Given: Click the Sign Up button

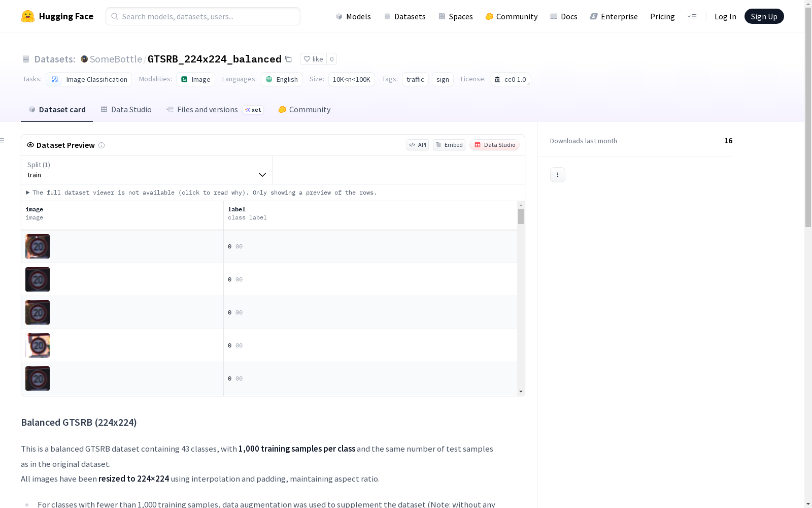Looking at the screenshot, I should click(764, 16).
